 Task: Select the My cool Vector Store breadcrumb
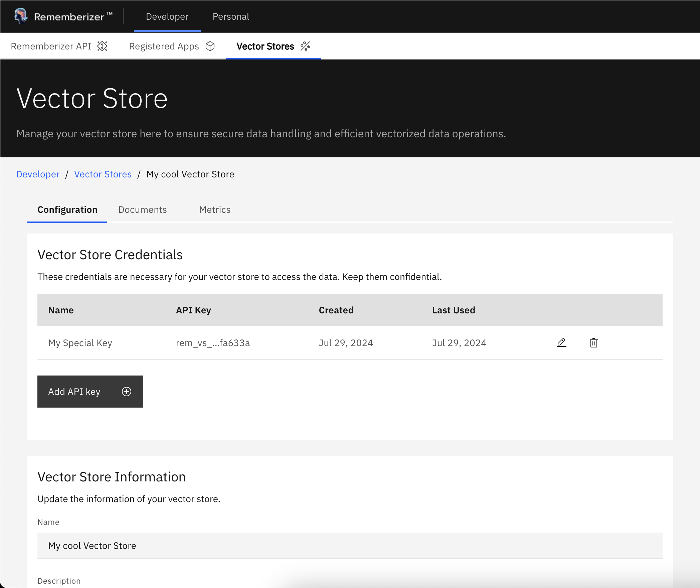[x=190, y=174]
